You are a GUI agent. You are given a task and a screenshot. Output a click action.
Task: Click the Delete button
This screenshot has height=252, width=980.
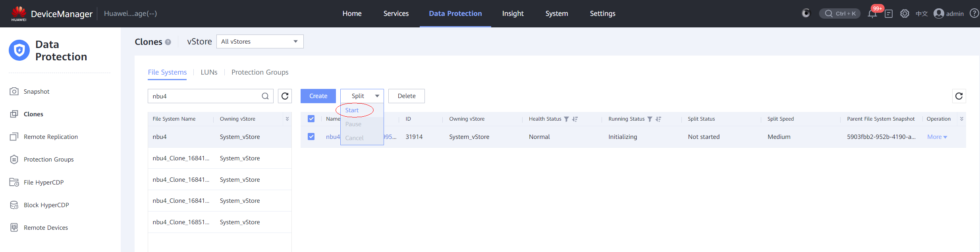point(406,96)
